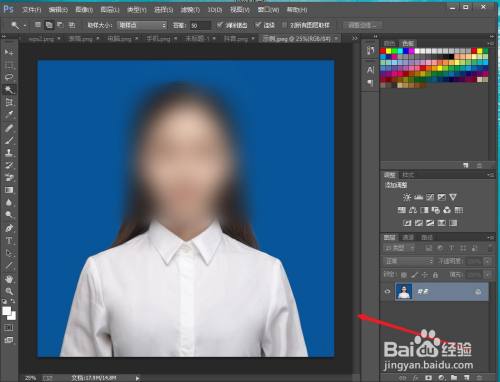Show more document tabs with double arrow
This screenshot has width=500, height=382.
tap(355, 38)
